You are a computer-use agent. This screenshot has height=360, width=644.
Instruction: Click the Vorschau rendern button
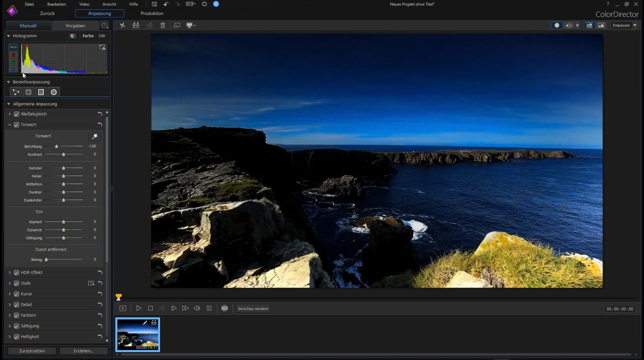pyautogui.click(x=253, y=309)
